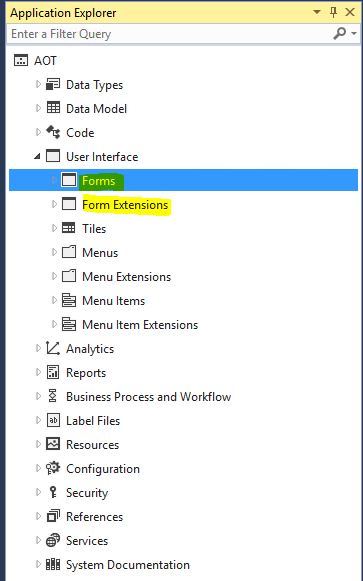Click the Reports node icon
The image size is (363, 581).
[x=53, y=372]
